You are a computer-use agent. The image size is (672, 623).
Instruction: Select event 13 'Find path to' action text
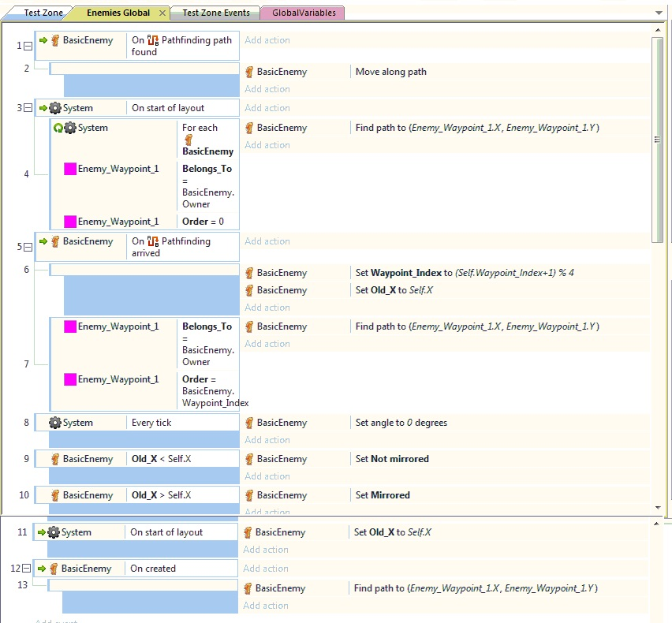click(476, 588)
